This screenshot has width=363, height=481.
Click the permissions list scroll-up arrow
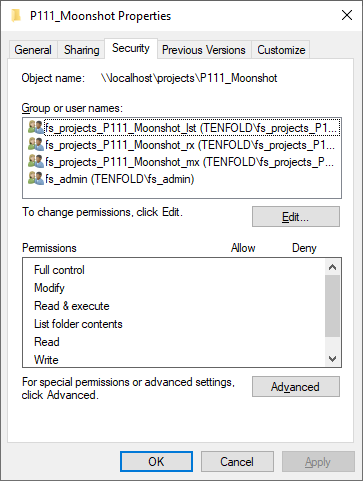point(332,267)
